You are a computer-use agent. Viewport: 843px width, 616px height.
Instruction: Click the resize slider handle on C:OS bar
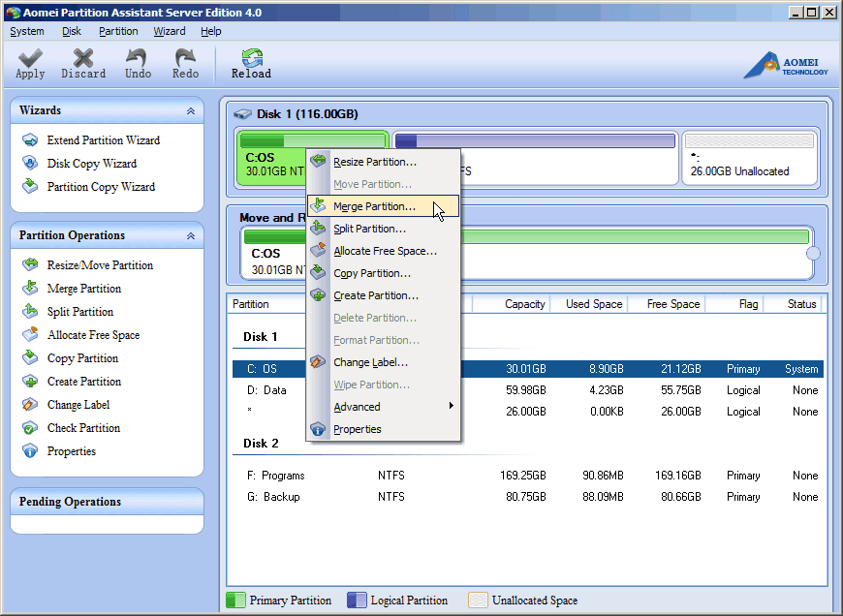813,253
